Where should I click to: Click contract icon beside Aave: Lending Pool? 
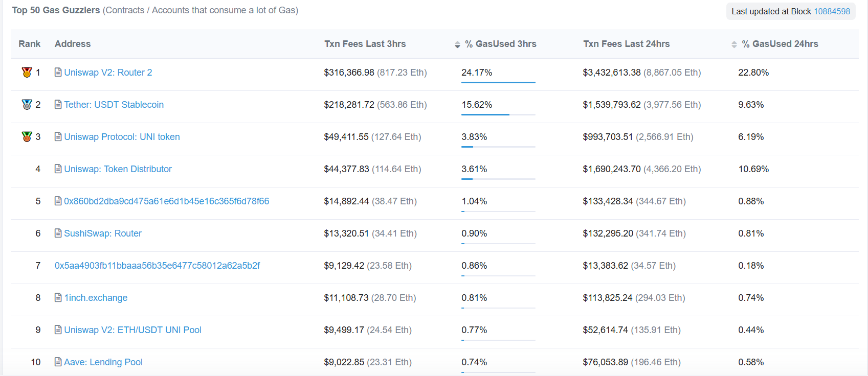[x=58, y=362]
